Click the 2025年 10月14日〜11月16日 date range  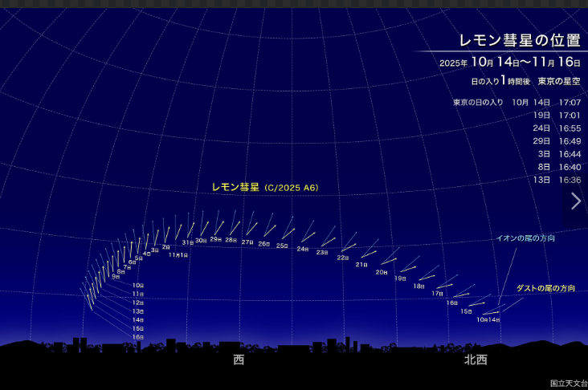(x=509, y=63)
